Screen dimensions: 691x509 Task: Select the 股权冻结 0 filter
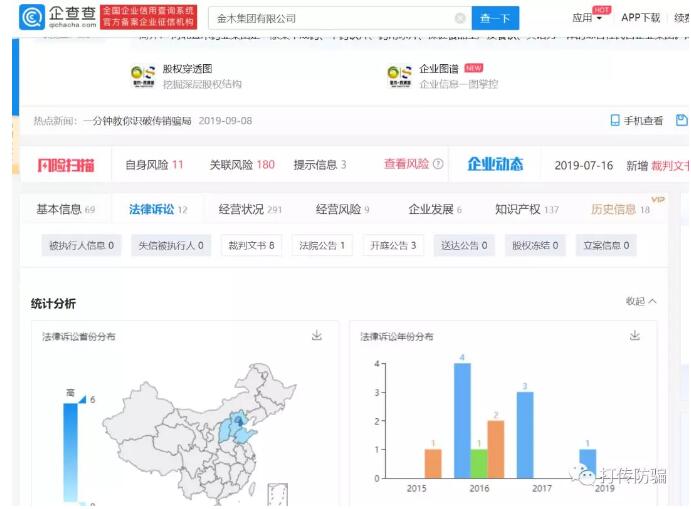click(x=535, y=245)
